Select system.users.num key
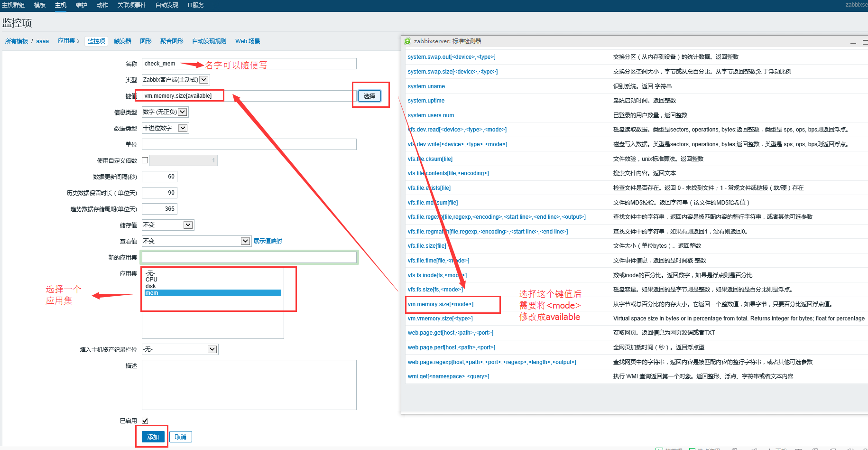Viewport: 868px width, 450px height. (431, 115)
